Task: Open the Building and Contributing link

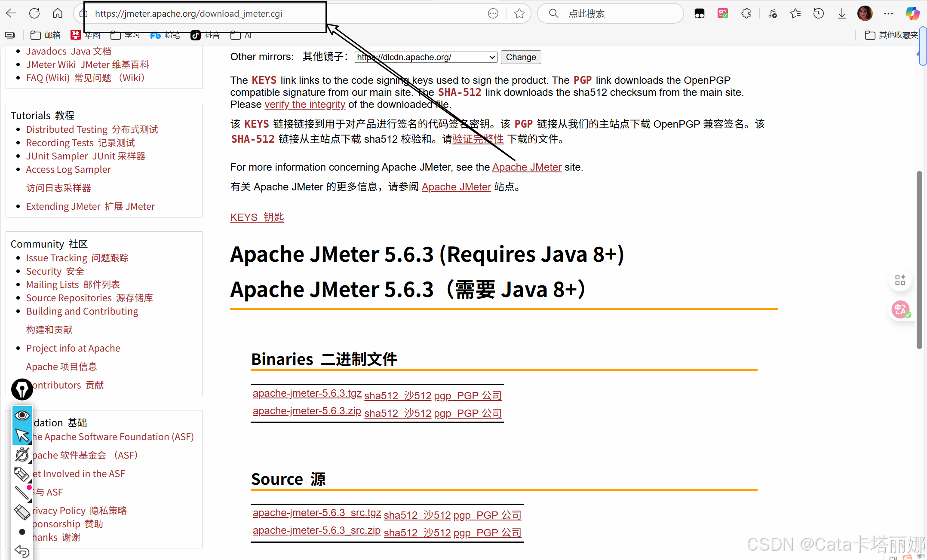Action: [82, 311]
